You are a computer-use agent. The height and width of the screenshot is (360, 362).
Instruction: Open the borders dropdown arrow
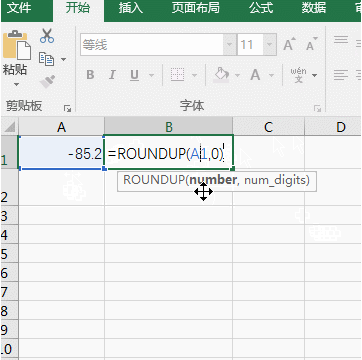(195, 76)
